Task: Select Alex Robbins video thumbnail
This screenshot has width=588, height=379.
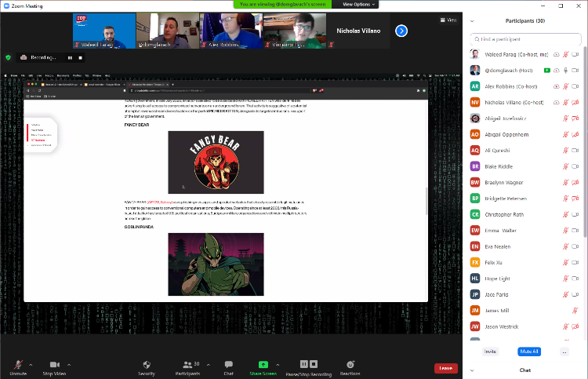Action: [231, 31]
